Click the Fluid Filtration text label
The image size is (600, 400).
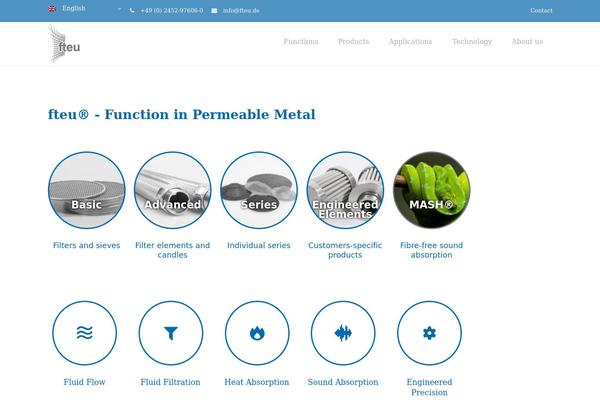[x=170, y=382]
